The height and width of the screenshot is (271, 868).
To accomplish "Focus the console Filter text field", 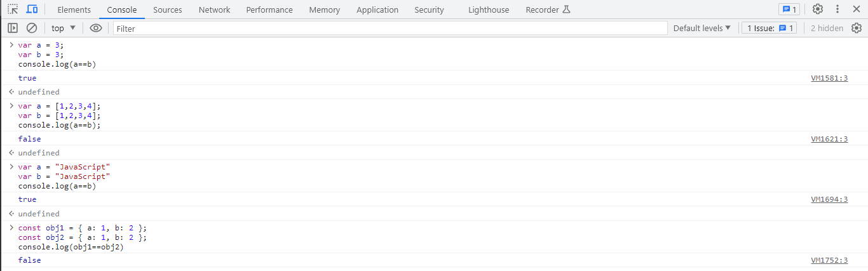I will coord(390,28).
